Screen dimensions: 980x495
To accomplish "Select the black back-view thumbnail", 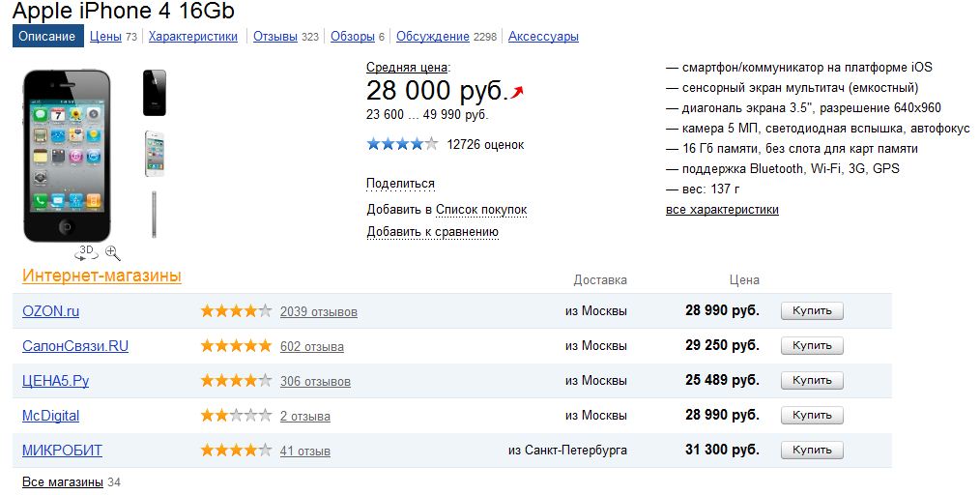I will coord(155,93).
